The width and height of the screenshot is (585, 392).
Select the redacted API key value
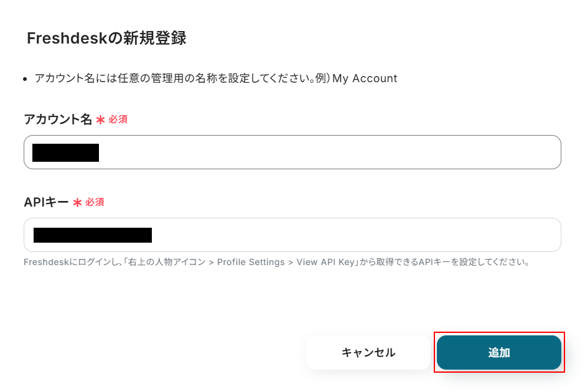[x=93, y=235]
